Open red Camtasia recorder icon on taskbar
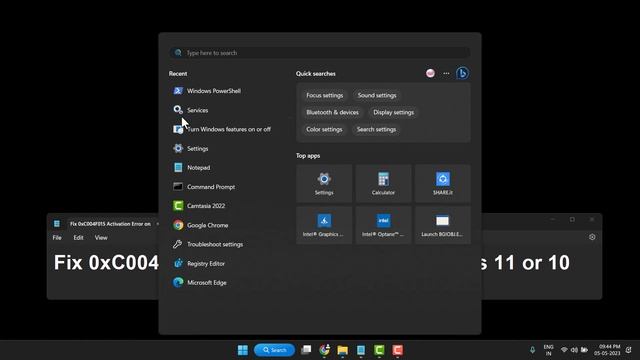This screenshot has height=360, width=640. [398, 350]
